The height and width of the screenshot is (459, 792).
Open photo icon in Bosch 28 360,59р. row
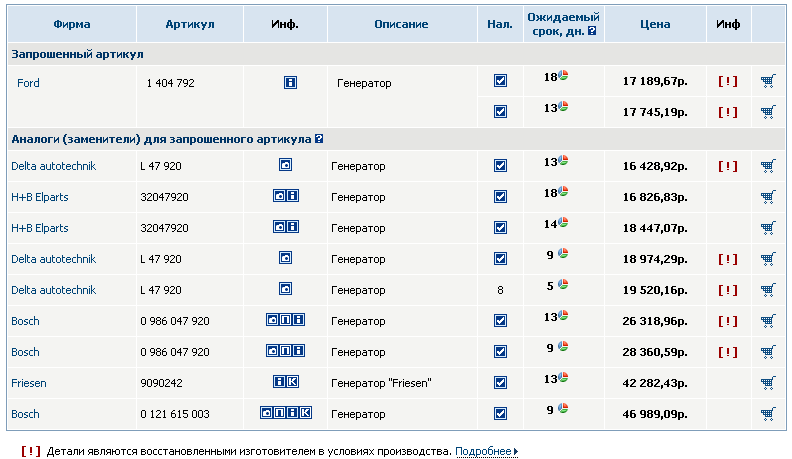tap(273, 350)
